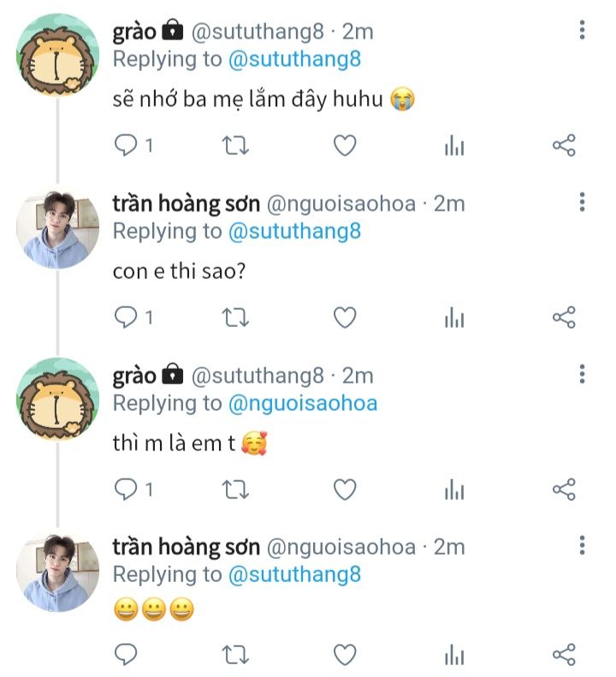Open display name 'trần hoàng sơn' on 'con e thi sao?' tweet

(x=187, y=204)
